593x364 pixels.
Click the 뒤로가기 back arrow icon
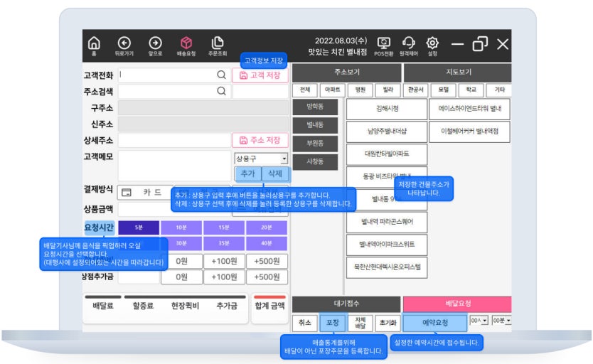pos(124,44)
